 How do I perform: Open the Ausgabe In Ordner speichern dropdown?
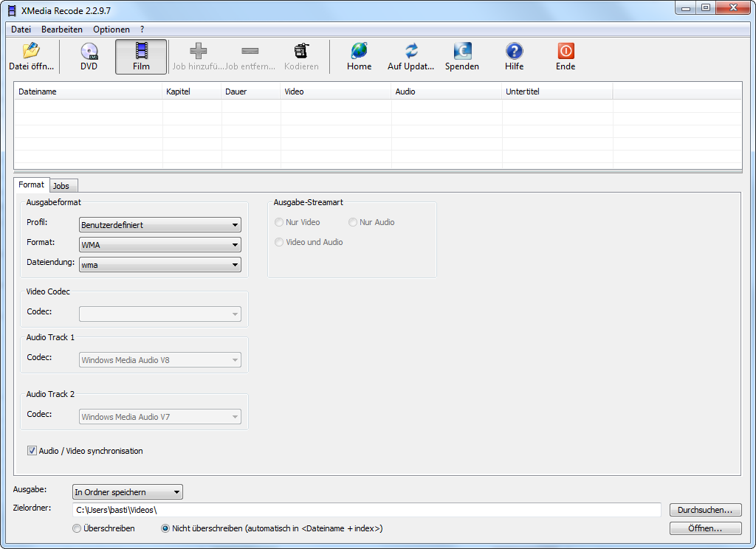click(127, 492)
